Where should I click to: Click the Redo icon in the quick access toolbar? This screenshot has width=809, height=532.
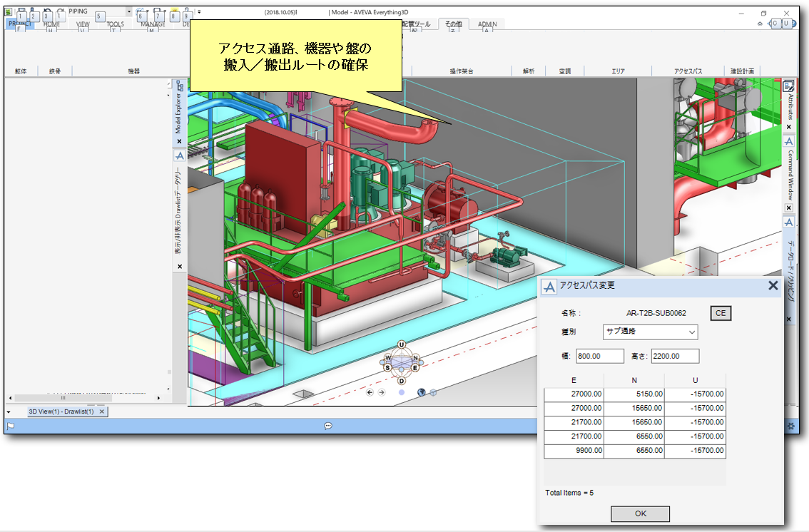59,9
